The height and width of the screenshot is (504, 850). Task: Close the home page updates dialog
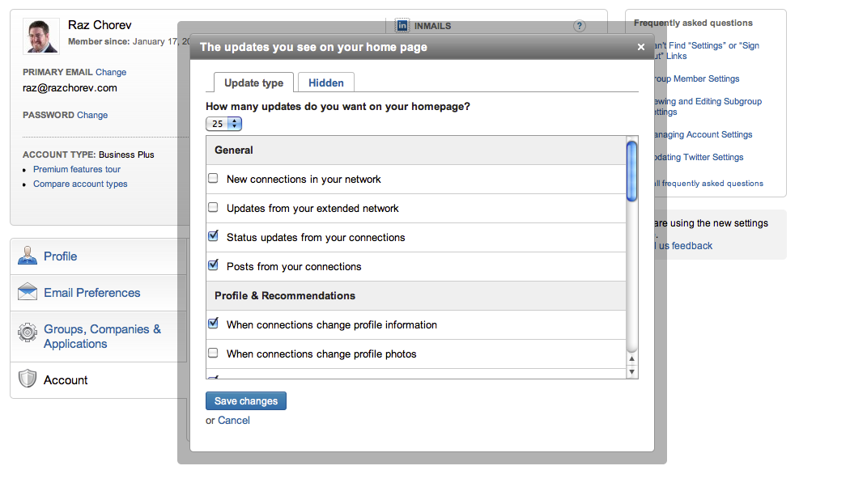tap(641, 47)
